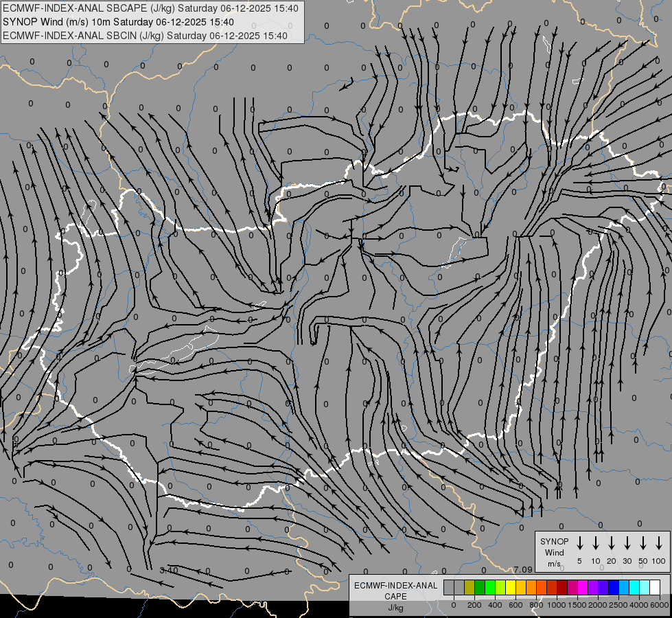
Task: Click the 2000 tick label in CAPE scale
Action: (x=598, y=605)
